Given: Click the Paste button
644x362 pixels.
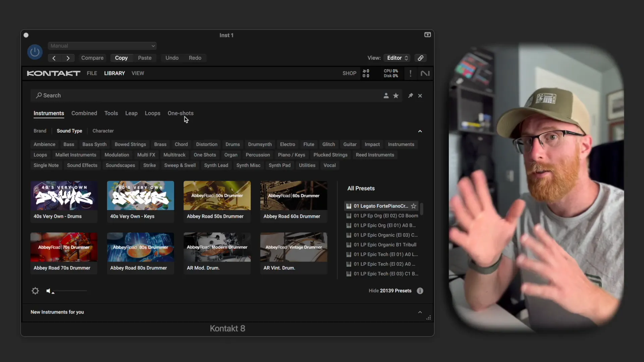Looking at the screenshot, I should coord(145,58).
